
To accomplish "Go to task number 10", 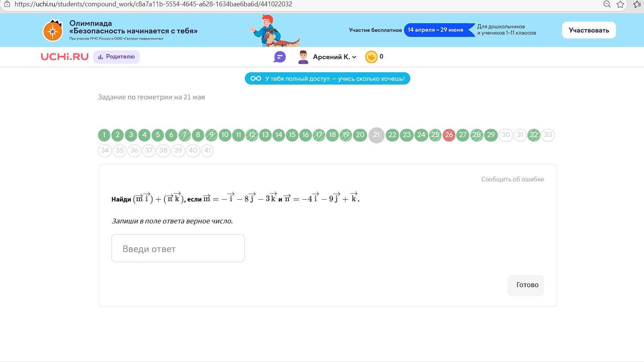I will tap(225, 135).
